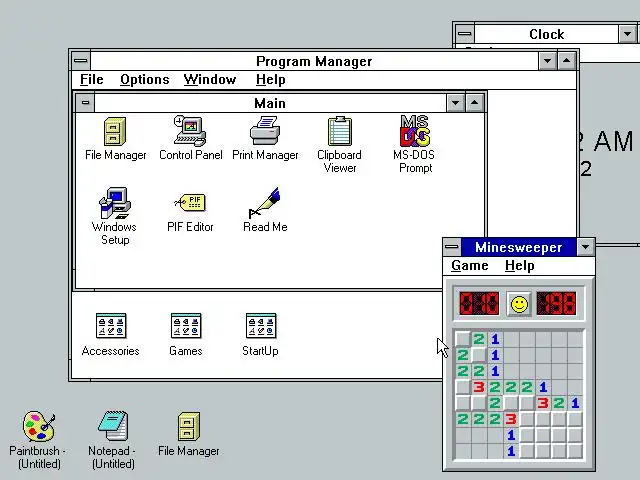The image size is (640, 480).
Task: Click the Main group title bar
Action: tap(270, 103)
